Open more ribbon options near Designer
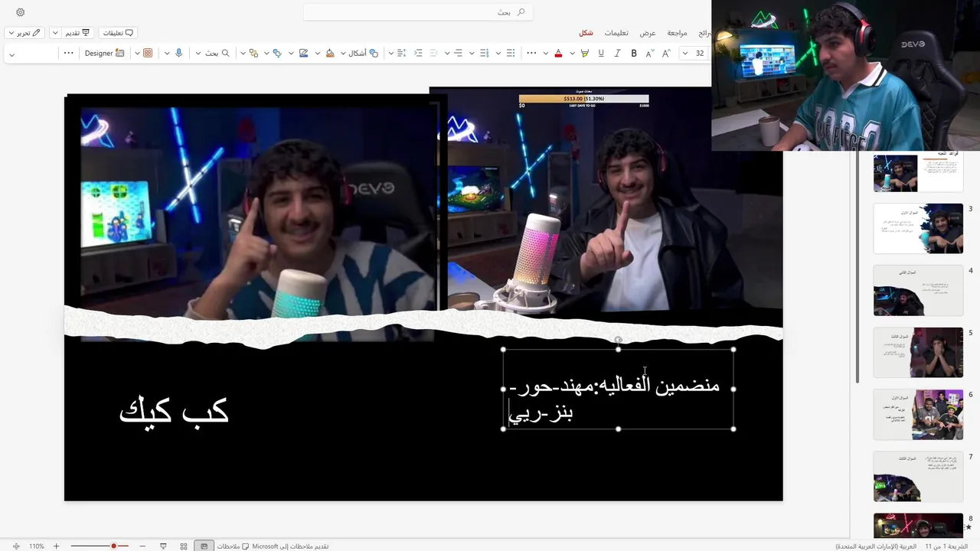 (x=68, y=54)
